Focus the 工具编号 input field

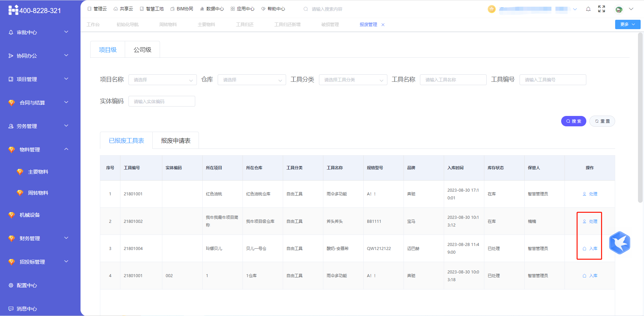pyautogui.click(x=553, y=80)
